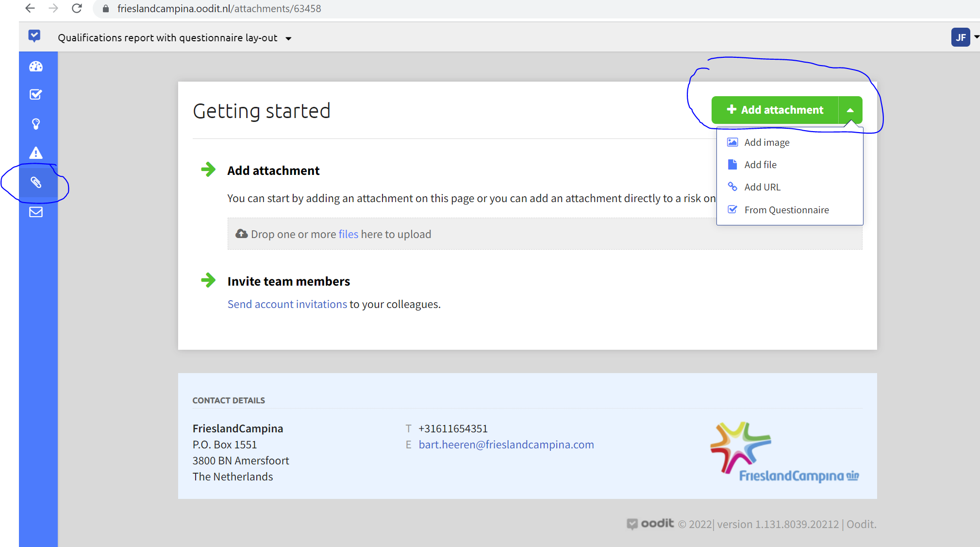Click the bart.heeren@frieslandcampina.com email link
Image resolution: width=980 pixels, height=547 pixels.
(x=506, y=444)
